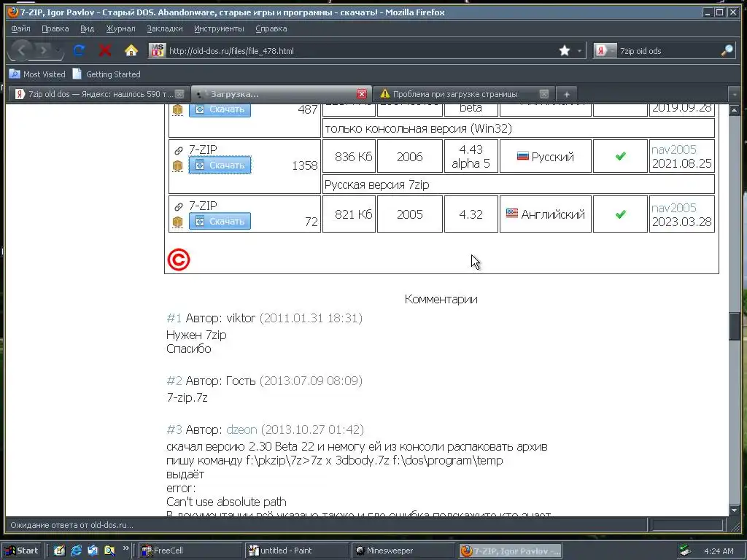Click the red copyright symbol icon

coord(179,260)
